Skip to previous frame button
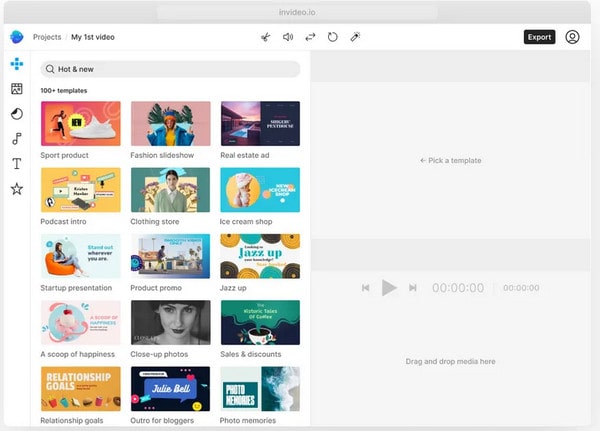The height and width of the screenshot is (431, 600). click(x=365, y=288)
